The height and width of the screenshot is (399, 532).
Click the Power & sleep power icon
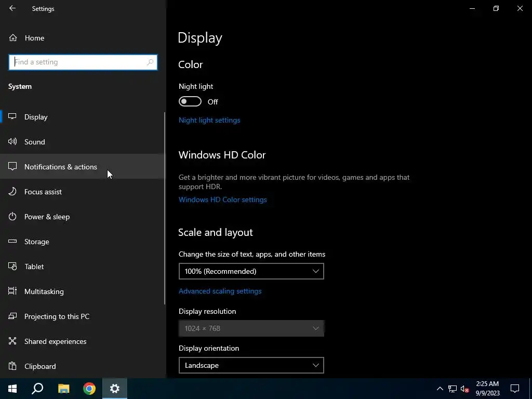pyautogui.click(x=12, y=217)
